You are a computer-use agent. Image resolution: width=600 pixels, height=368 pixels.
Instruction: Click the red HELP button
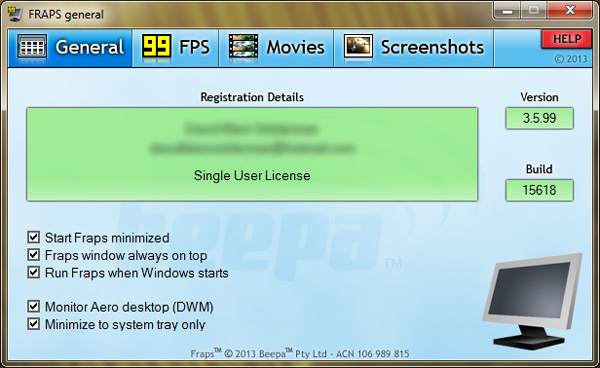pyautogui.click(x=567, y=39)
